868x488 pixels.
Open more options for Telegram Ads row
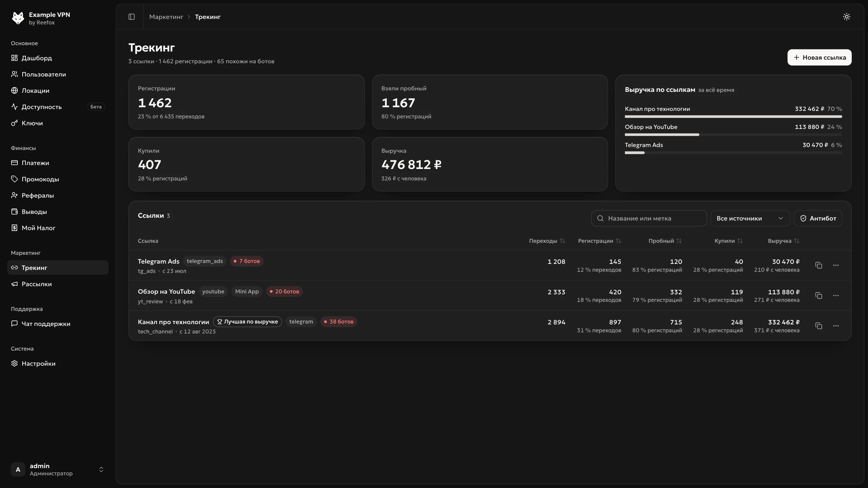836,265
